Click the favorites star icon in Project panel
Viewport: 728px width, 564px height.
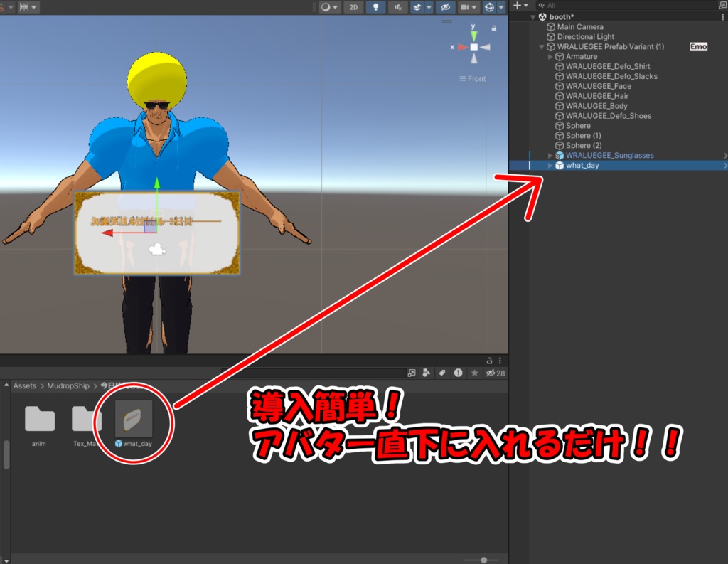point(474,373)
